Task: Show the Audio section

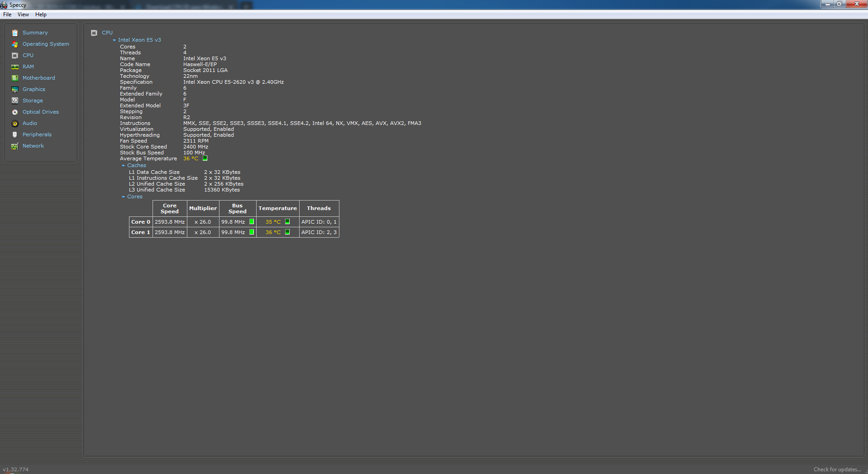Action: pyautogui.click(x=30, y=123)
